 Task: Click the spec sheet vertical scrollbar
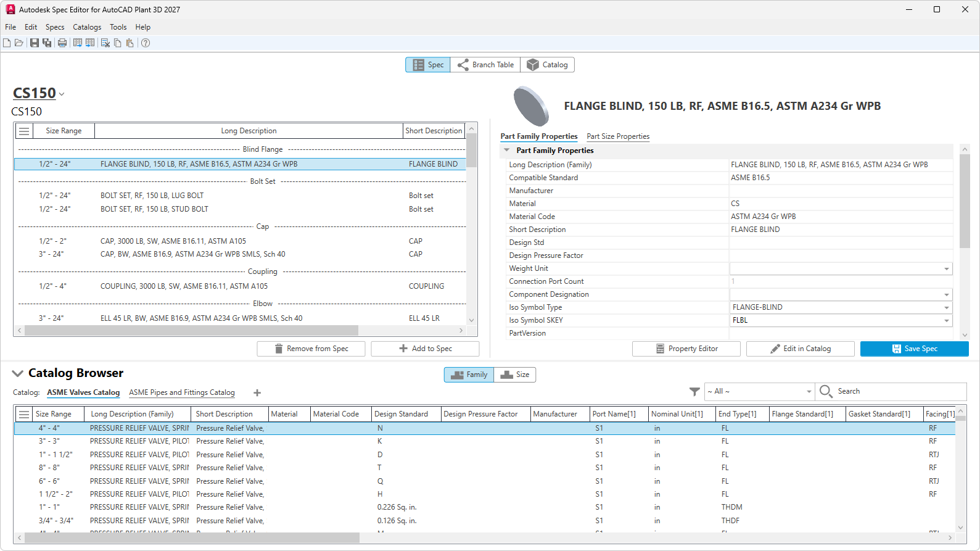tap(471, 151)
